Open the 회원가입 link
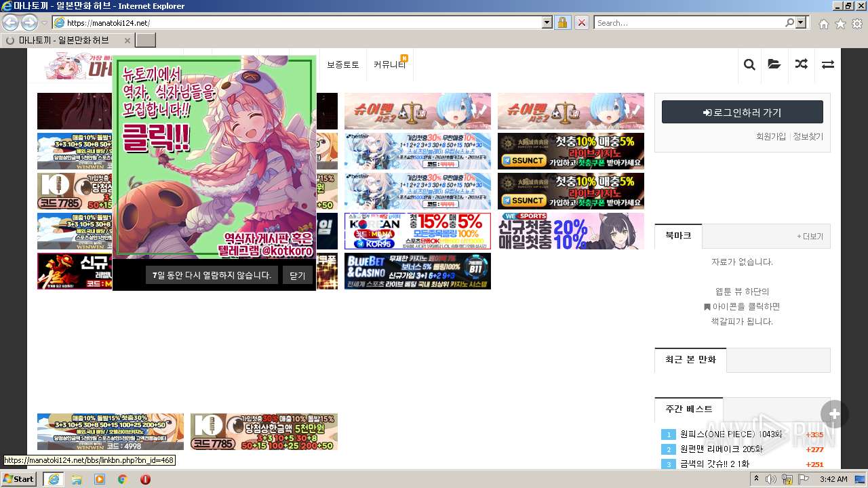 coord(771,136)
